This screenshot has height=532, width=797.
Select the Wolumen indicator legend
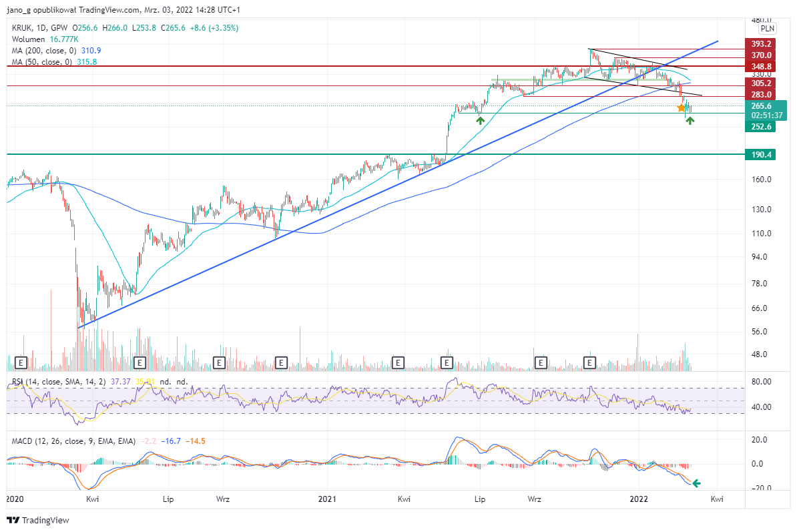(45, 39)
